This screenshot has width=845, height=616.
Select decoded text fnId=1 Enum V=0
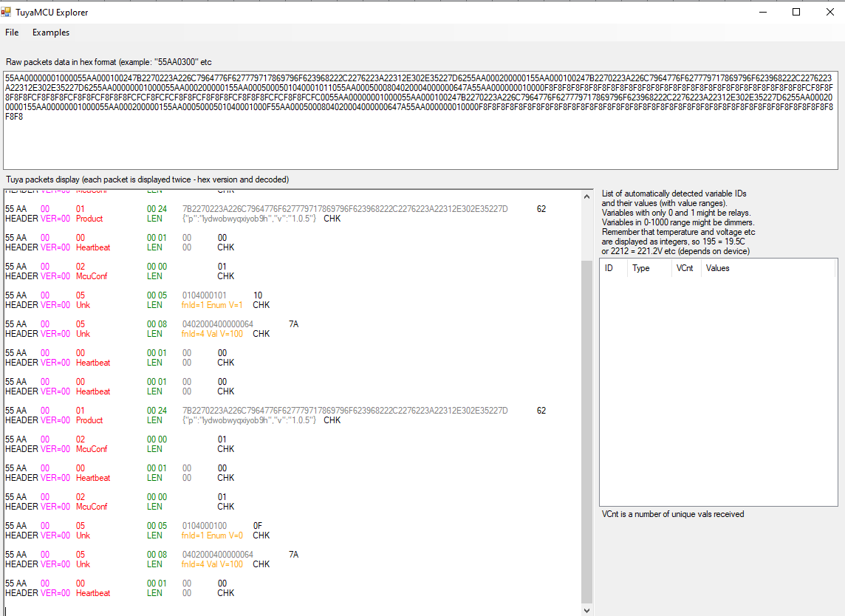(212, 535)
